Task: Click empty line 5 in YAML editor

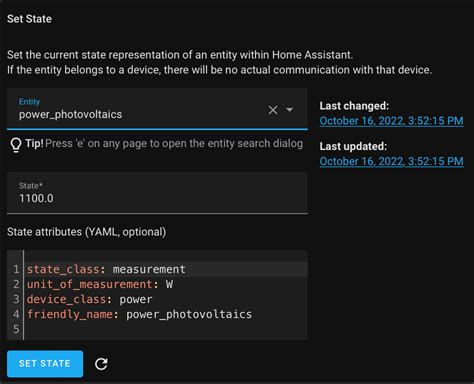Action: coord(165,329)
